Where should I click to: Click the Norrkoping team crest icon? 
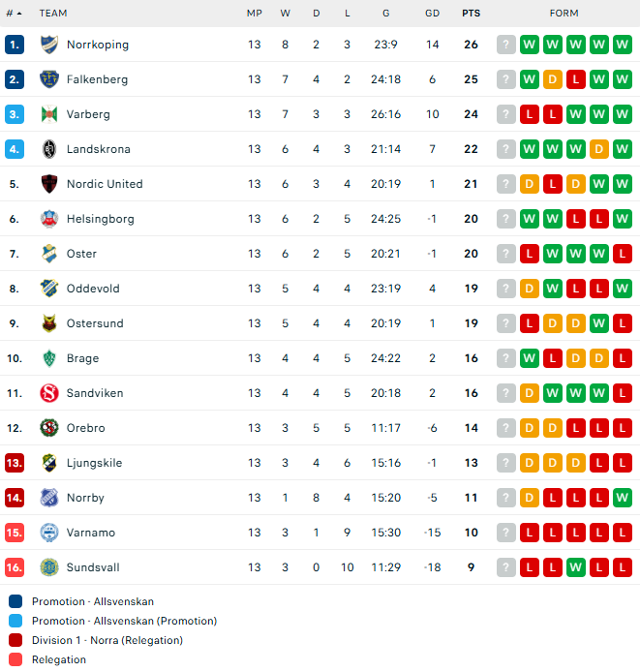pos(48,45)
